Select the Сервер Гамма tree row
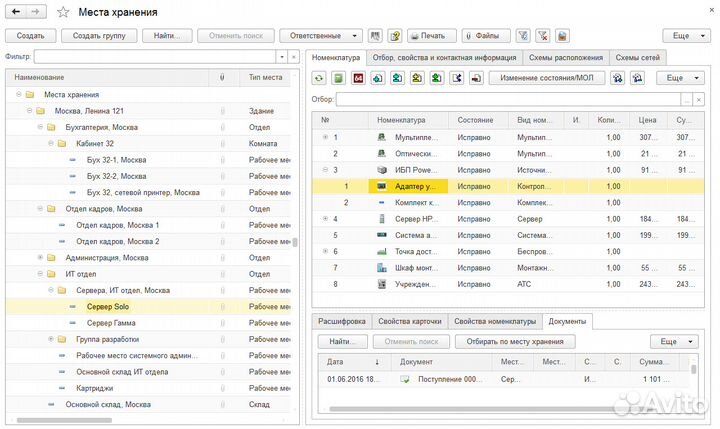Image resolution: width=720 pixels, height=429 pixels. [x=148, y=323]
